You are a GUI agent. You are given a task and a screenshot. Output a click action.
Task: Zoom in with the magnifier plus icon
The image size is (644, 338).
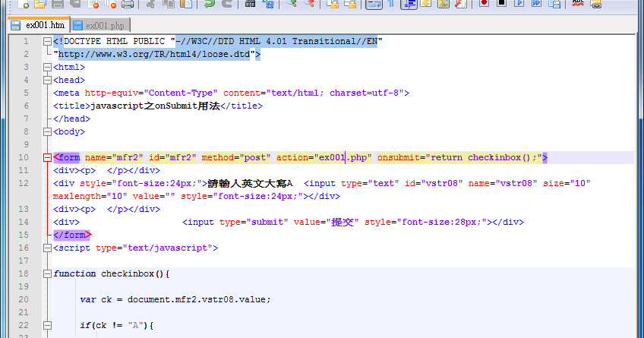click(291, 4)
